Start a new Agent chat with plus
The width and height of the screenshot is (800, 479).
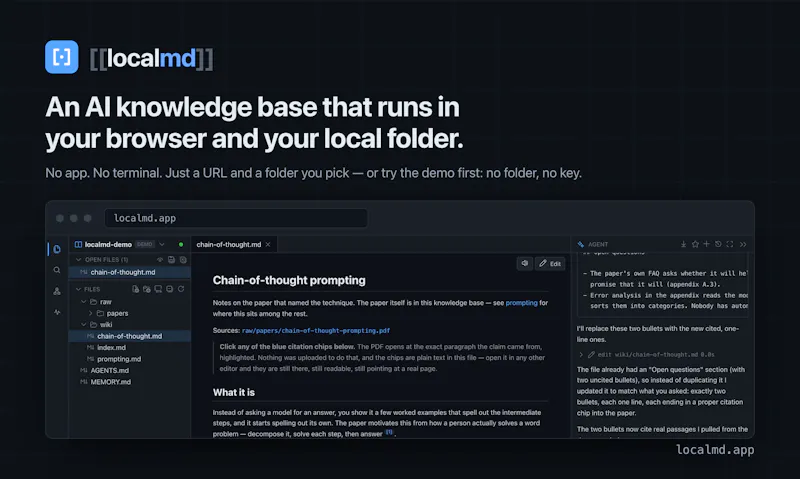click(x=706, y=244)
